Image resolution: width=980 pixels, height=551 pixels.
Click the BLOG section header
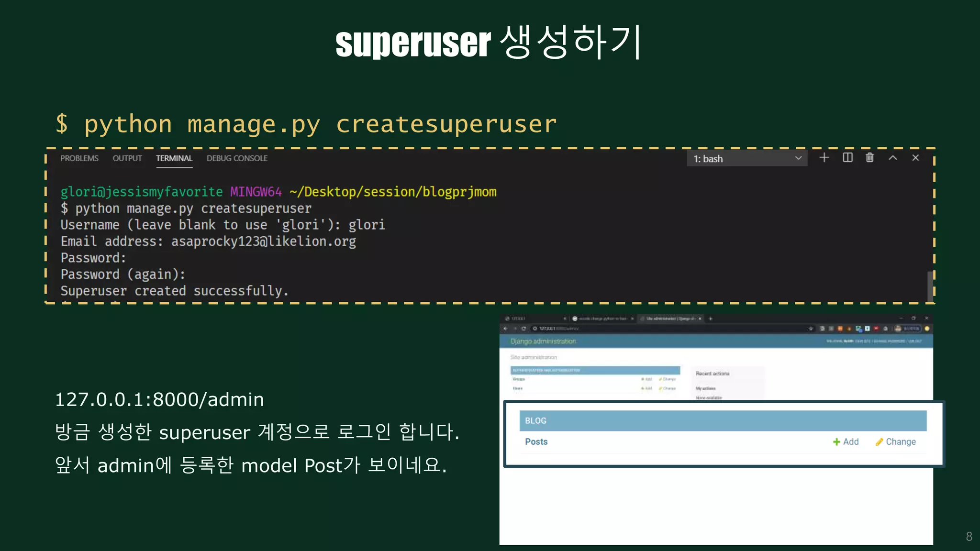click(723, 420)
